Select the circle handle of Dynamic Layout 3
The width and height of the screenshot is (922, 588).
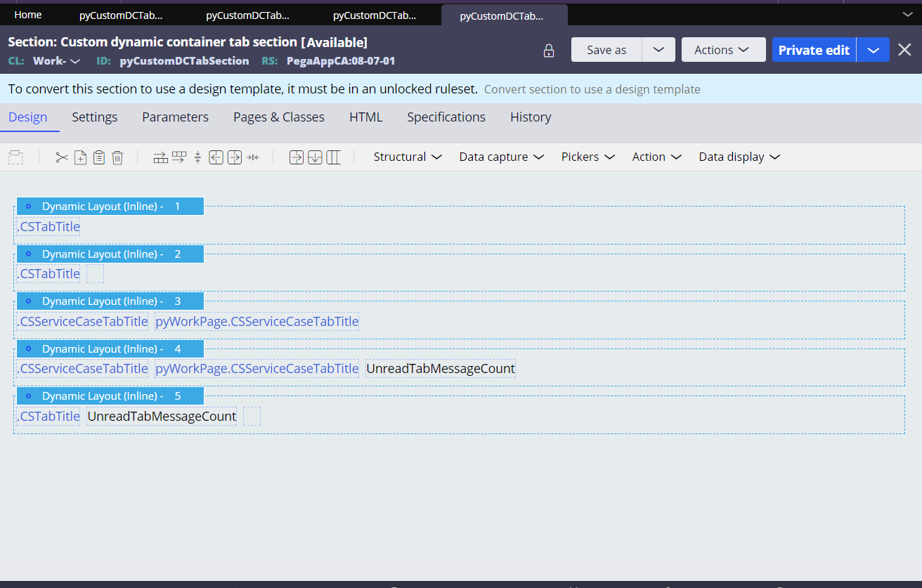(x=29, y=301)
